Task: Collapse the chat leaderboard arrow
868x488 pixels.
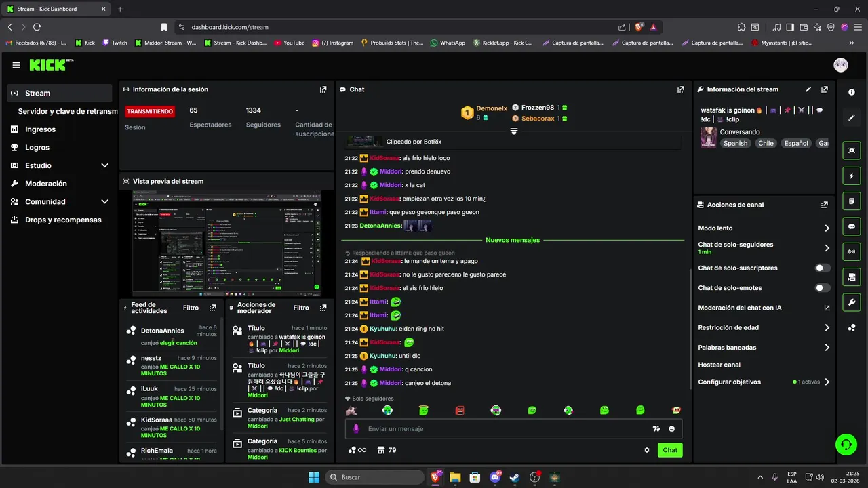Action: 514,131
